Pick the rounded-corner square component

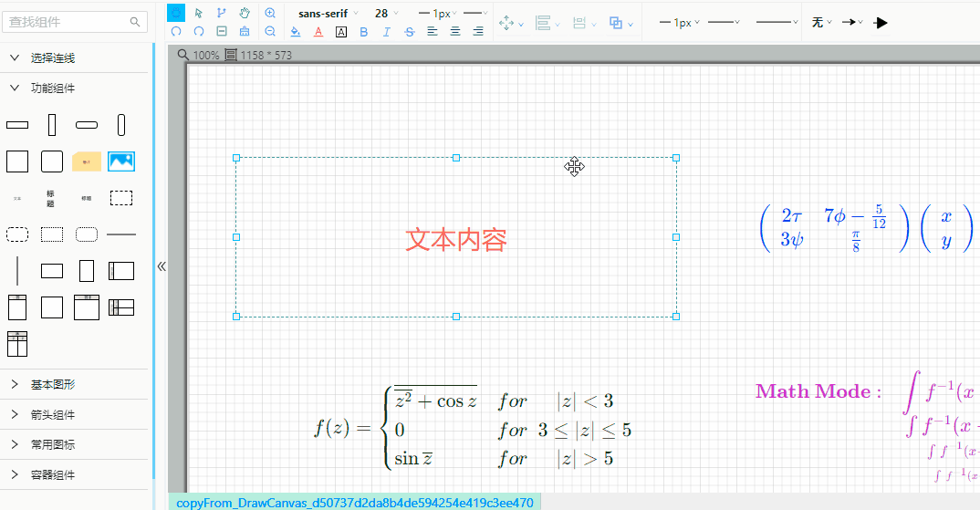tap(51, 161)
